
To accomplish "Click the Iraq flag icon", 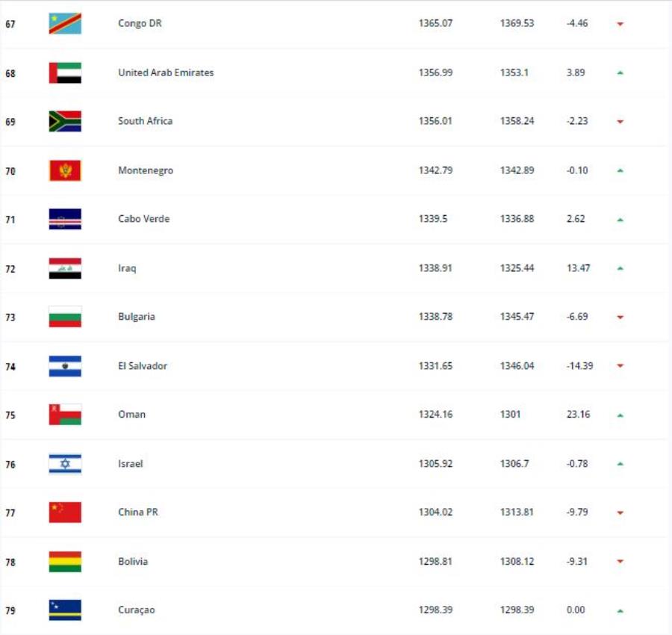I will 65,268.
